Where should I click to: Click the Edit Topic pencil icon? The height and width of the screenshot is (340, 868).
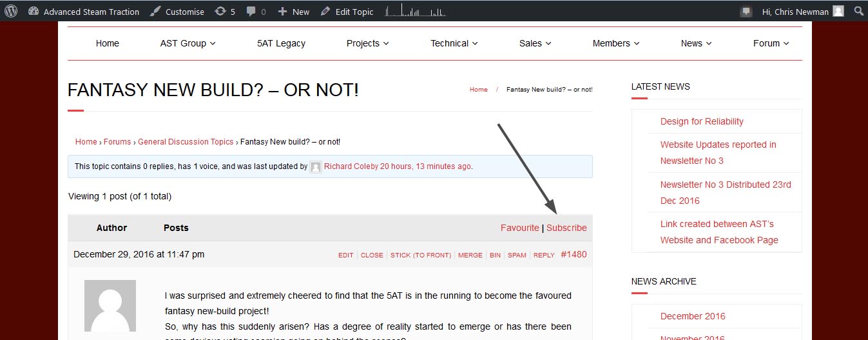point(325,11)
